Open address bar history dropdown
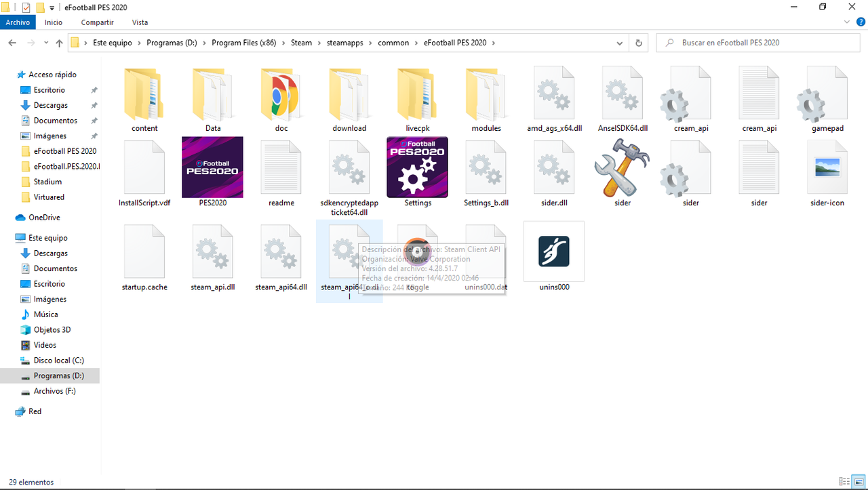This screenshot has width=868, height=490. click(620, 43)
